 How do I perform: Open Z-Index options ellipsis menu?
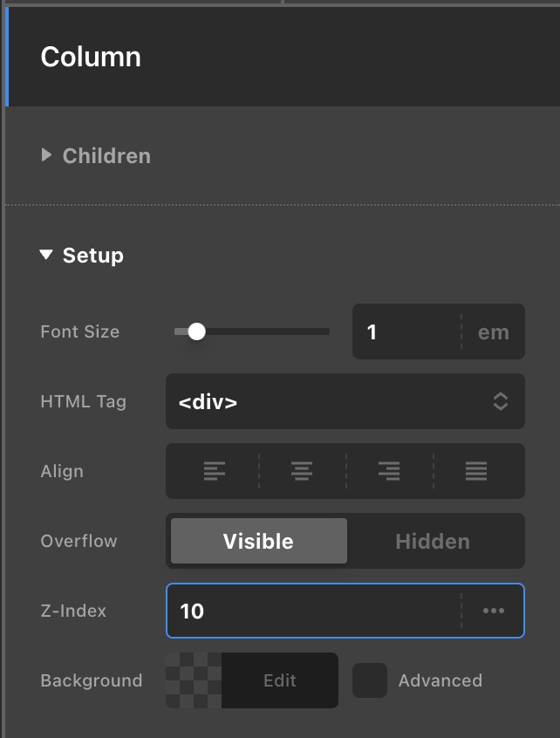coord(494,611)
